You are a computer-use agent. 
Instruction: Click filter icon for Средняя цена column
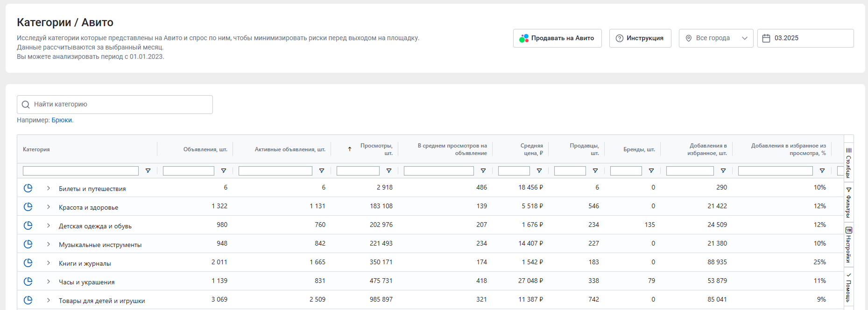(539, 171)
